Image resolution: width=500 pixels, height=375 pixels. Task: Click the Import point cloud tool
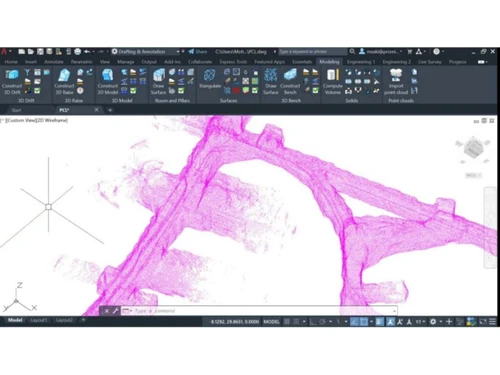point(396,82)
